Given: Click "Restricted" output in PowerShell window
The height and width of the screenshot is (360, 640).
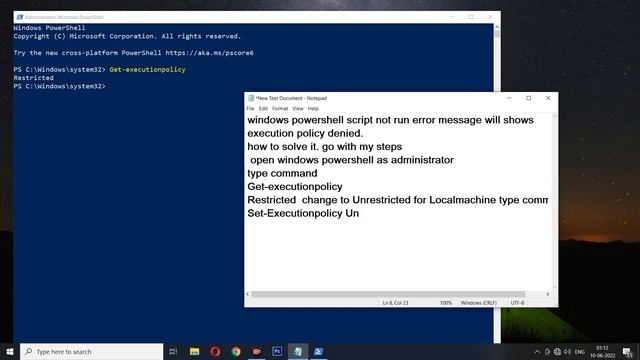Looking at the screenshot, I should (x=33, y=78).
